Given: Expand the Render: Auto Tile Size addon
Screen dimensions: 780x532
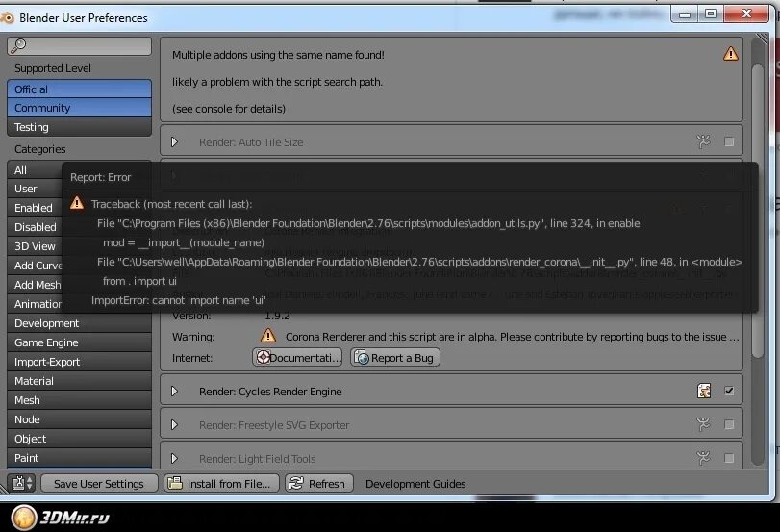Looking at the screenshot, I should coord(175,141).
